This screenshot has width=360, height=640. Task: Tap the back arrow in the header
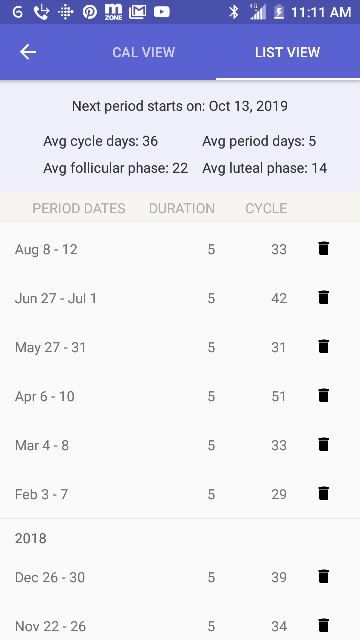(28, 52)
